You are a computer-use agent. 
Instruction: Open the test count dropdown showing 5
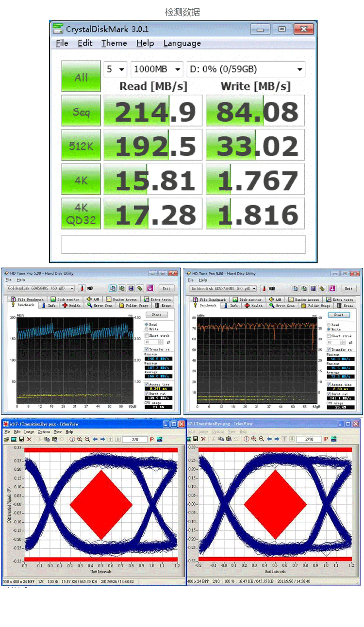(116, 69)
